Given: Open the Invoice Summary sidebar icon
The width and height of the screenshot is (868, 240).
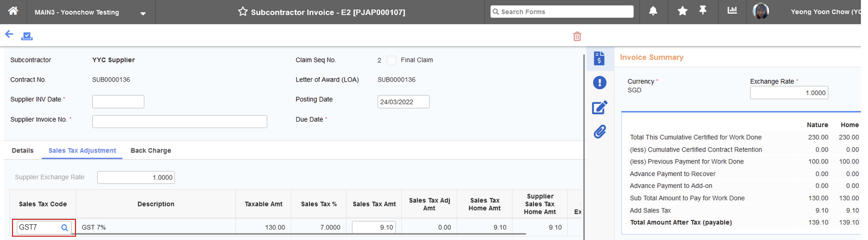Looking at the screenshot, I should tap(599, 59).
